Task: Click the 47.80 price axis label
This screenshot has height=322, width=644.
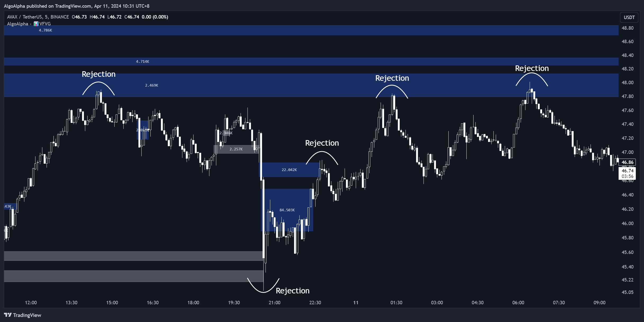Action: [x=628, y=96]
